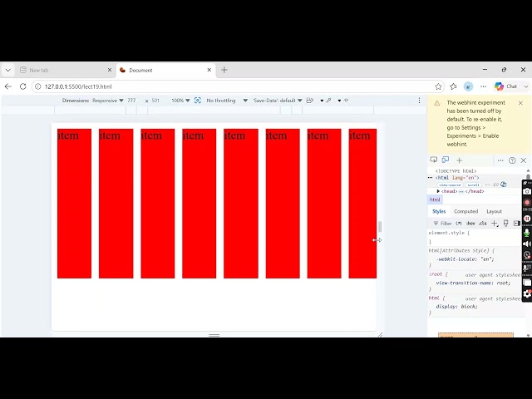Screen dimensions: 532x399
Task: Switch to the Layout tab
Action: coord(494,211)
